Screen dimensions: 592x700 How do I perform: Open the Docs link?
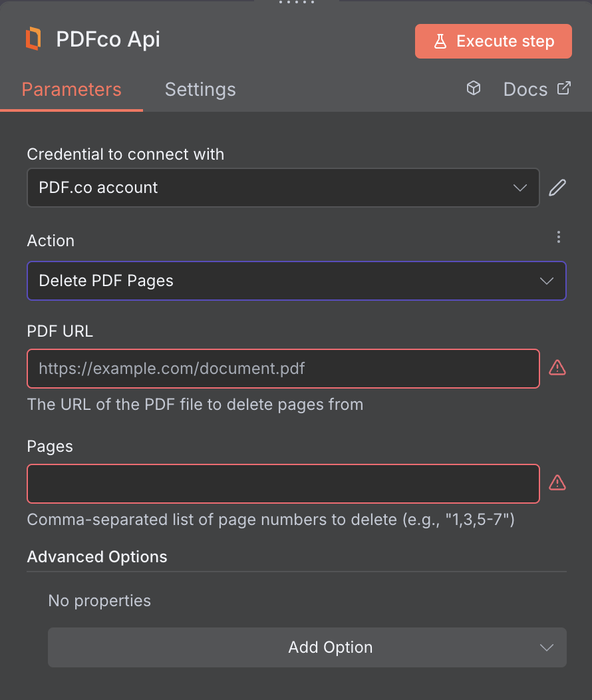point(525,88)
